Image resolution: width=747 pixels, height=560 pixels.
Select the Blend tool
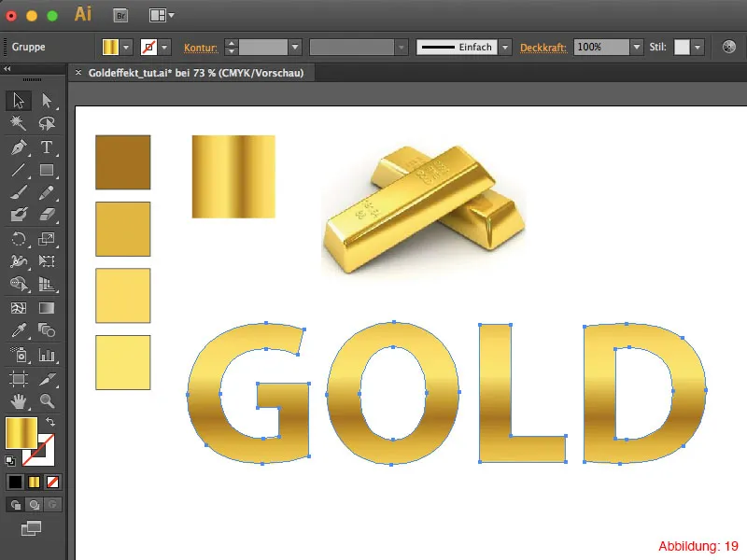(x=47, y=330)
